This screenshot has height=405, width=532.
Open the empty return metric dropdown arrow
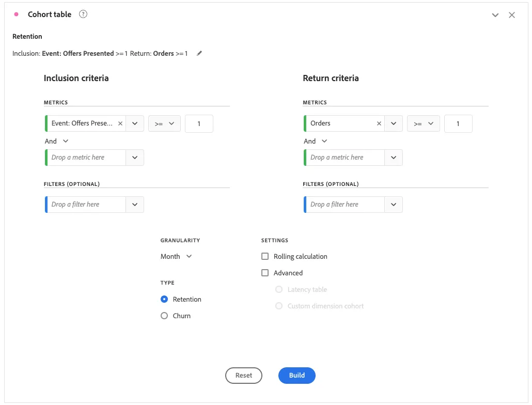(x=394, y=158)
